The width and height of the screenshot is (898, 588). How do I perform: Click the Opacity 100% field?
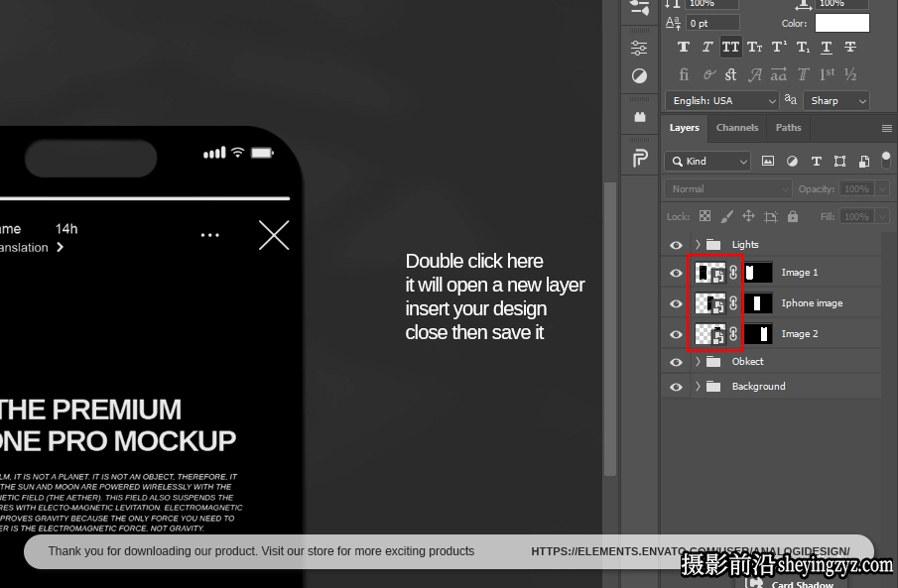click(x=856, y=189)
